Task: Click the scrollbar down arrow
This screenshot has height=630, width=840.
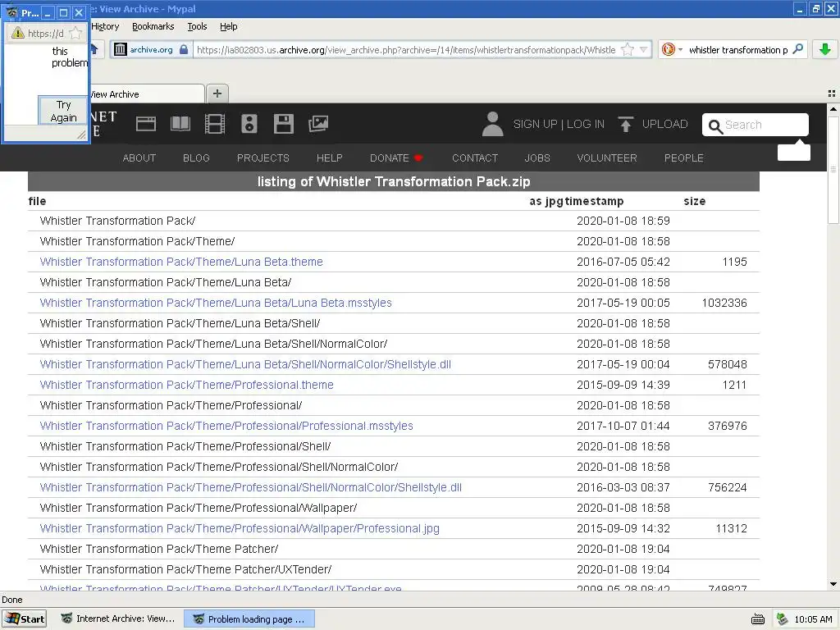Action: 833,584
